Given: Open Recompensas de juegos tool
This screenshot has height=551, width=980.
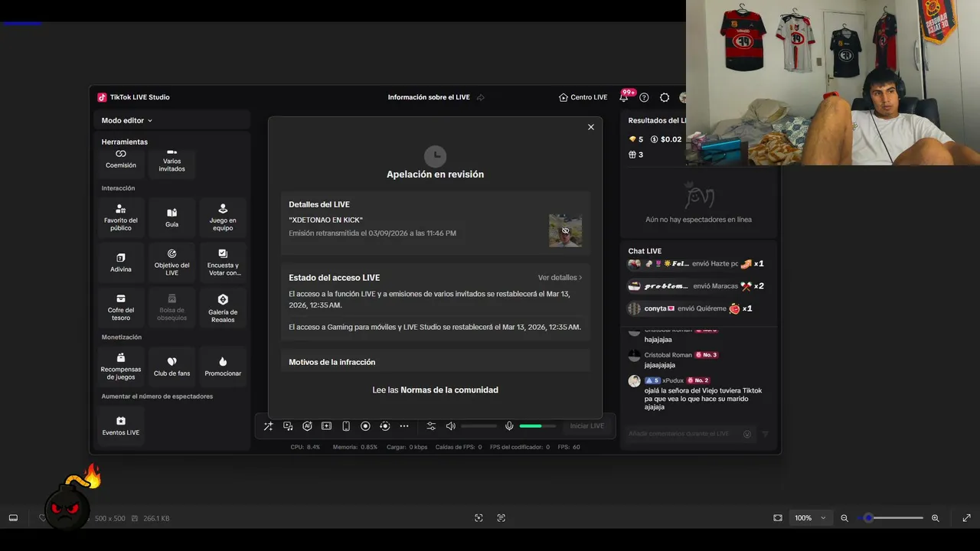Looking at the screenshot, I should tap(121, 367).
